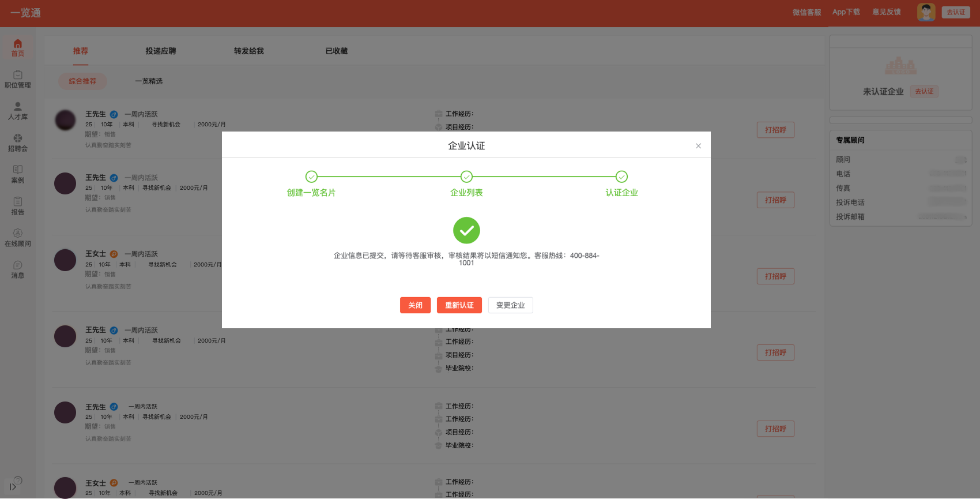The image size is (980, 499).
Task: Open 消息 messages in the sidebar
Action: pos(18,270)
